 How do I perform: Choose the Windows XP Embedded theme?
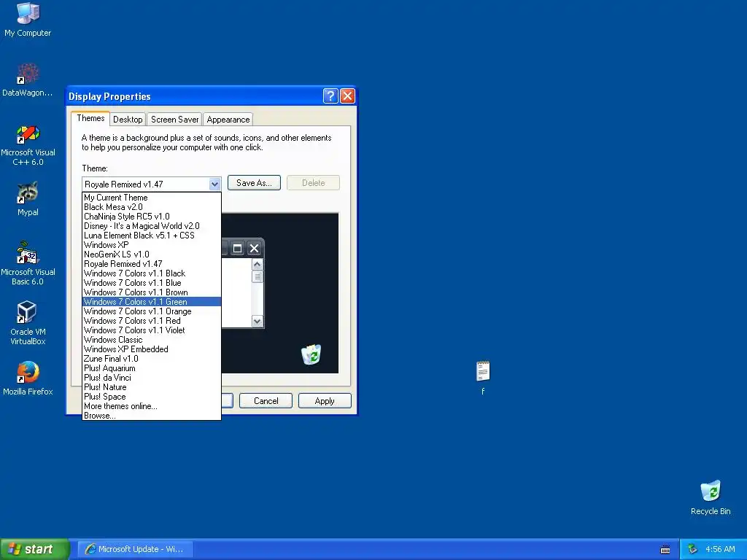pyautogui.click(x=152, y=349)
